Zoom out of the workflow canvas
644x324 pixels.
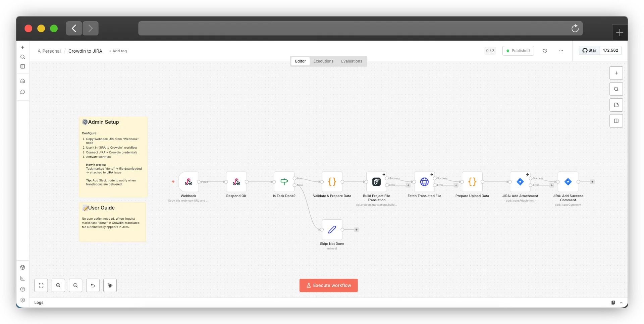pos(75,285)
